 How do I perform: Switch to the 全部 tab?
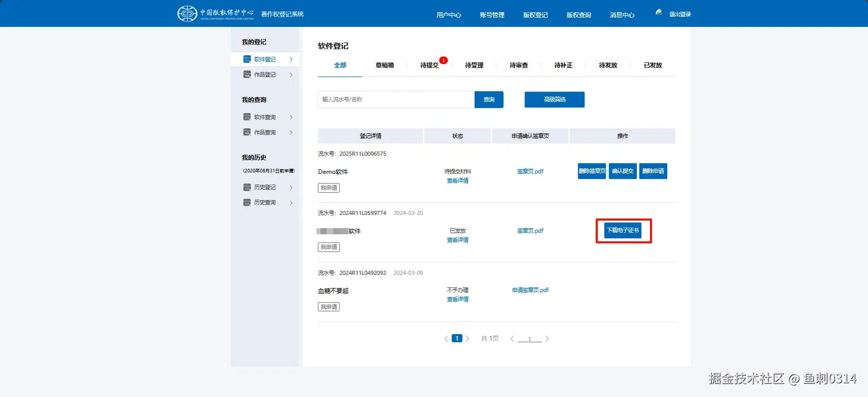point(340,65)
